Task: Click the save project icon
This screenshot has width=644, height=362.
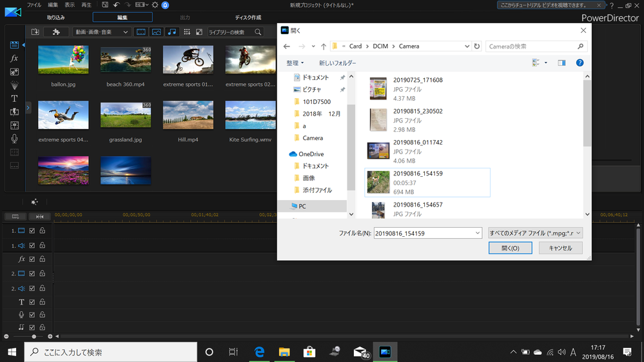Action: (105, 5)
